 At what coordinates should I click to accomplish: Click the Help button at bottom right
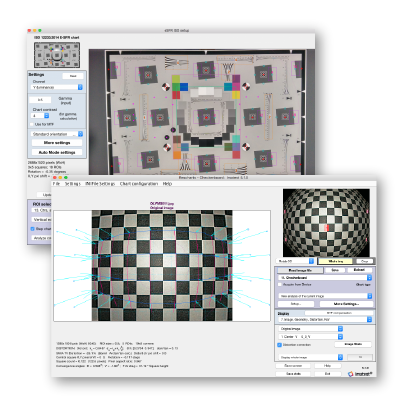[327, 366]
